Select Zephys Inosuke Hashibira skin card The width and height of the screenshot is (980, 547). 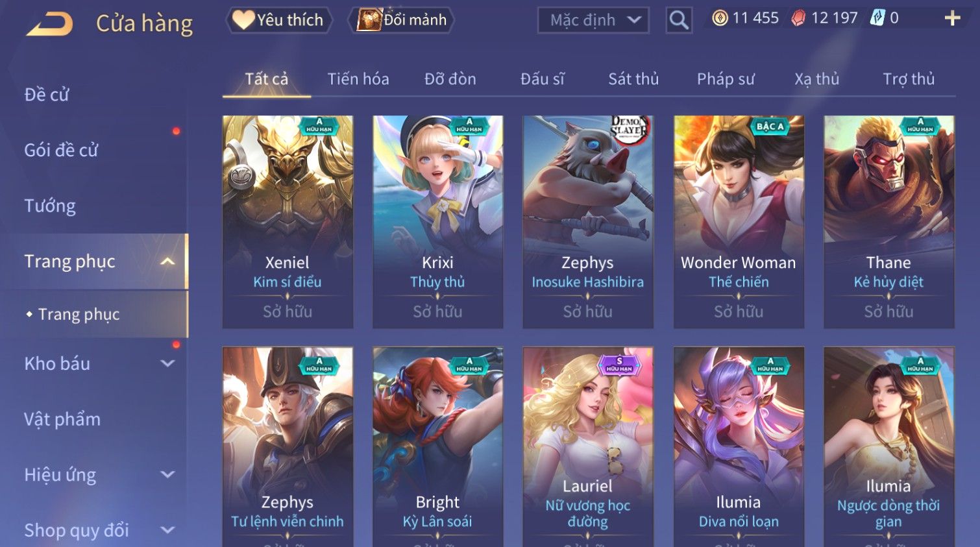pos(588,222)
